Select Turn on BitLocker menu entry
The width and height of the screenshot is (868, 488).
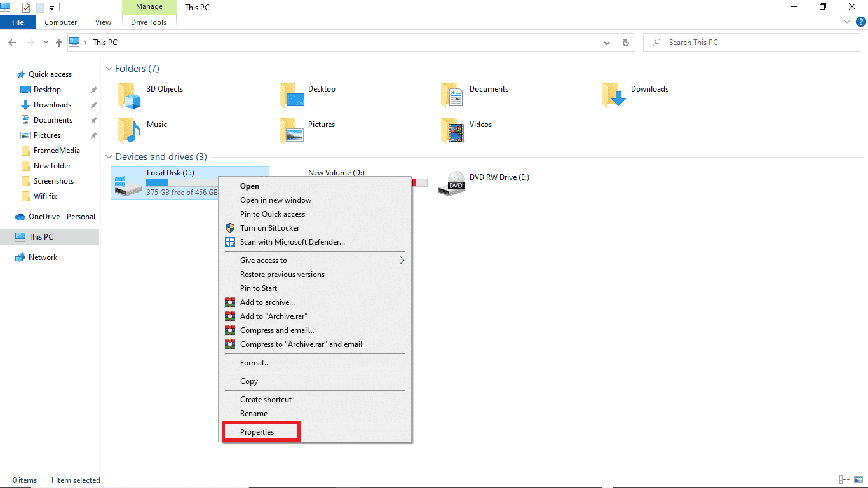tap(315, 228)
